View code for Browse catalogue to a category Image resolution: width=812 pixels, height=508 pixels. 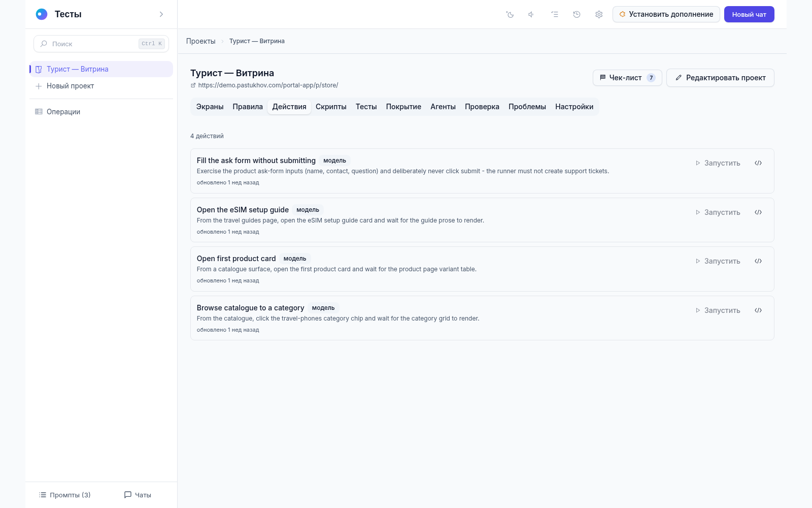[x=758, y=310]
